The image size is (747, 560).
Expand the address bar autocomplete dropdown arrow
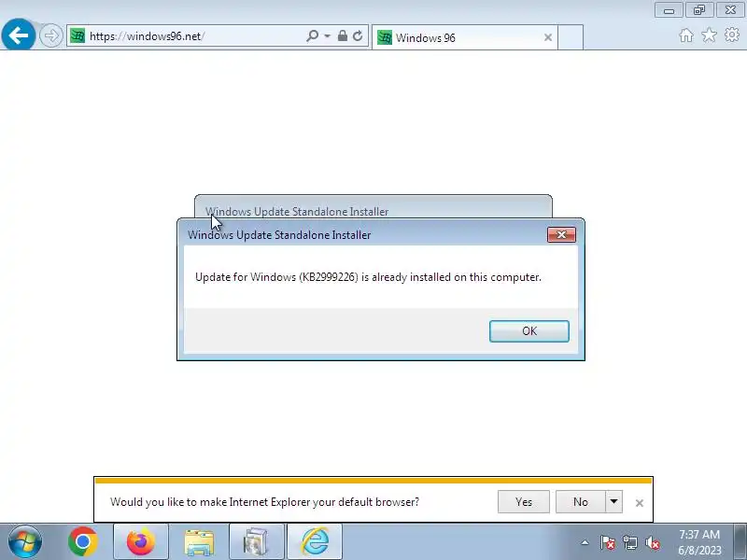tap(328, 36)
